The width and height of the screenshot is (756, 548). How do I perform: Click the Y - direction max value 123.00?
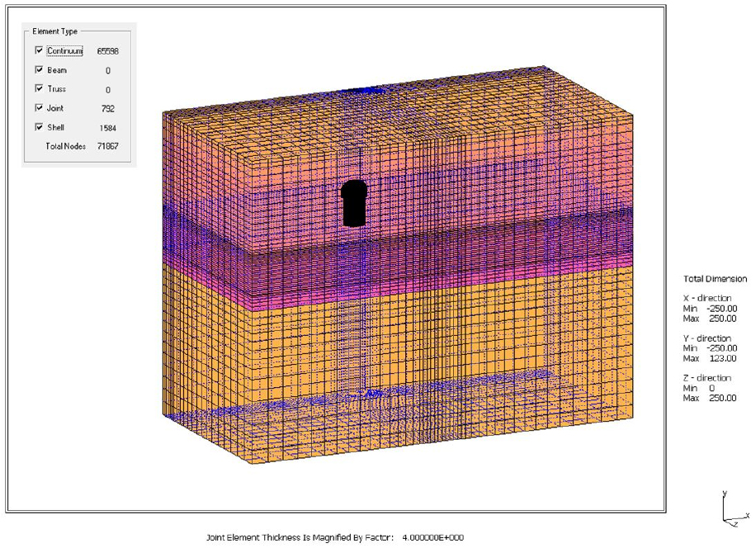click(722, 358)
